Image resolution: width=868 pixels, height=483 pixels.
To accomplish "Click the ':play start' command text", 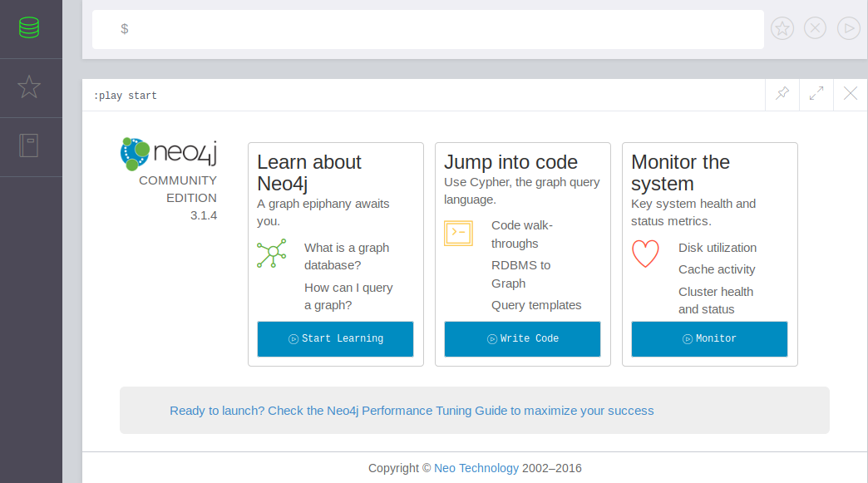I will coord(125,96).
